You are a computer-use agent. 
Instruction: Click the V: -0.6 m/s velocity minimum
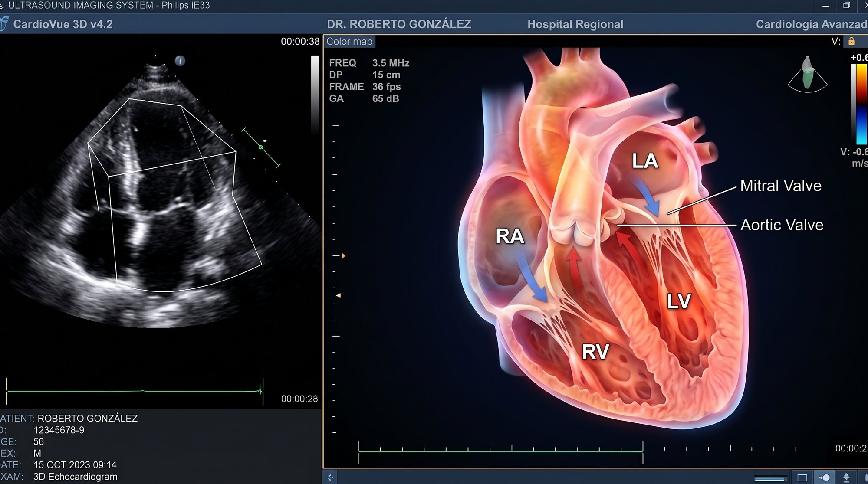click(854, 157)
